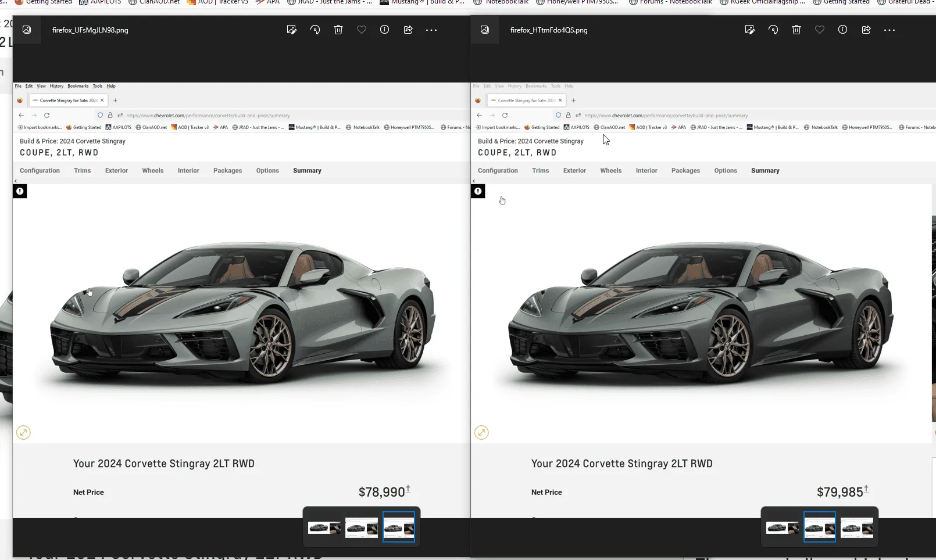The width and height of the screenshot is (936, 560).
Task: Rotate the firefox_UFsMgJLN98.png image
Action: [x=315, y=30]
